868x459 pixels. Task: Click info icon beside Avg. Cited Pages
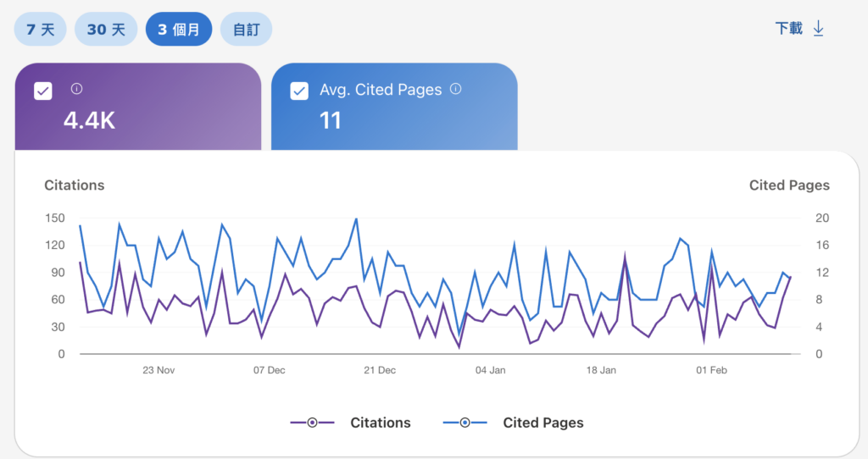click(455, 89)
